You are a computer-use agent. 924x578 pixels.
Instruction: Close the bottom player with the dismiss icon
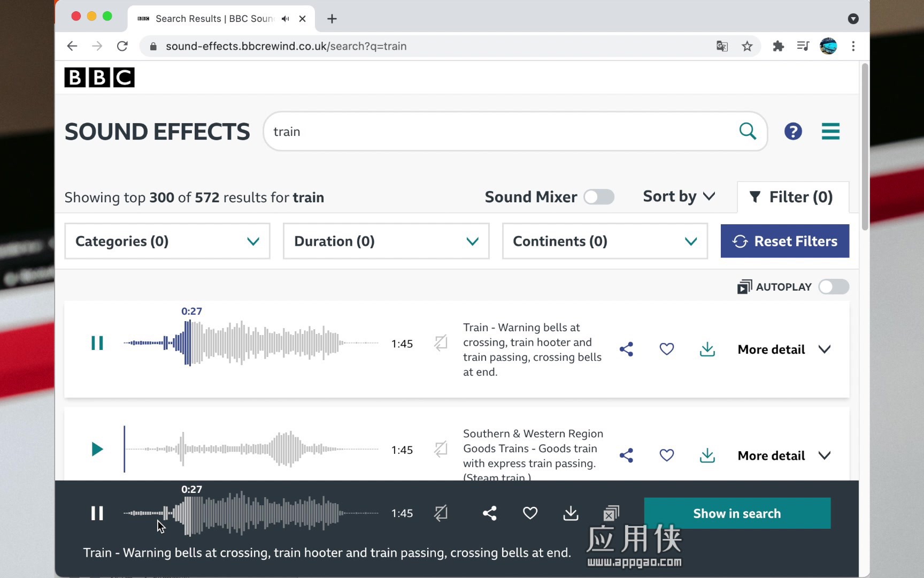pyautogui.click(x=611, y=513)
